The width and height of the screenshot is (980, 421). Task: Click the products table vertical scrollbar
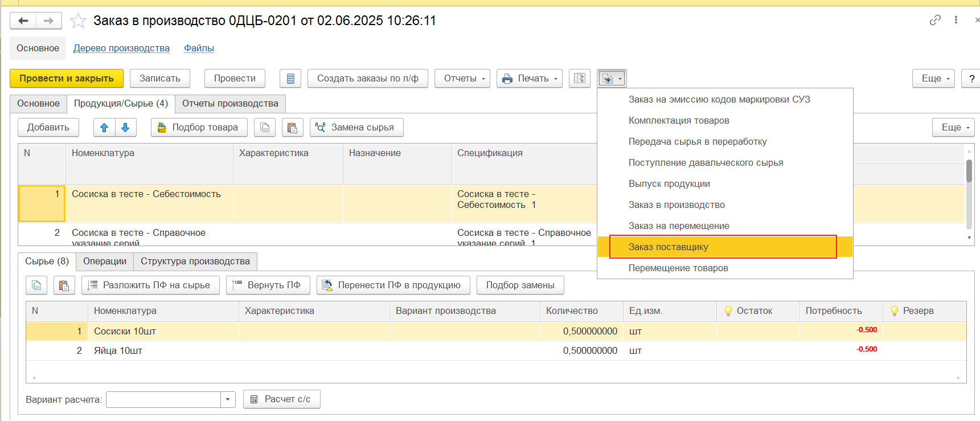pyautogui.click(x=969, y=171)
